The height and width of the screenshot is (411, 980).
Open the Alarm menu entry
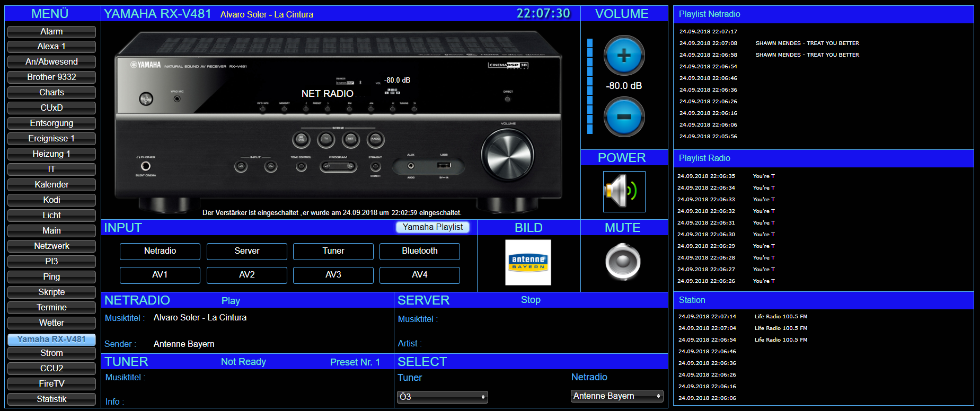coord(51,32)
